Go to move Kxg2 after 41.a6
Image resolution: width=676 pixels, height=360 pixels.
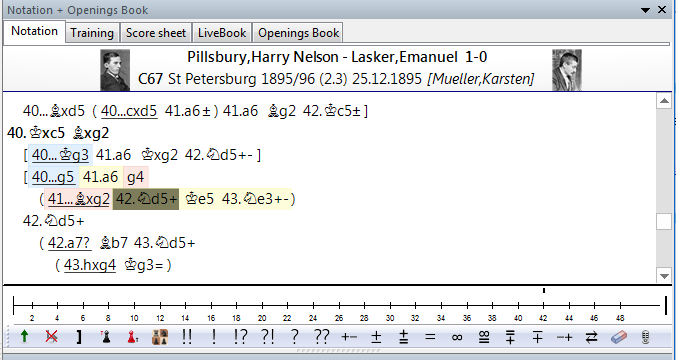point(160,155)
